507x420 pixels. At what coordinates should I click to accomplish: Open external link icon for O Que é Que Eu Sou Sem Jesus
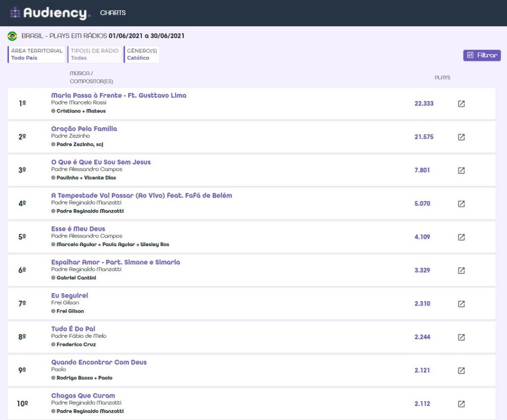pos(461,170)
